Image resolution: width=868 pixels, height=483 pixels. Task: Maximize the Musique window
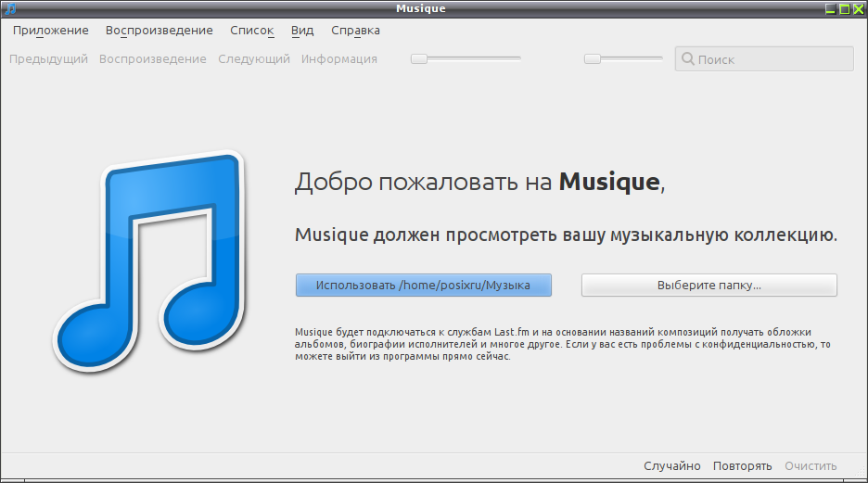click(845, 9)
